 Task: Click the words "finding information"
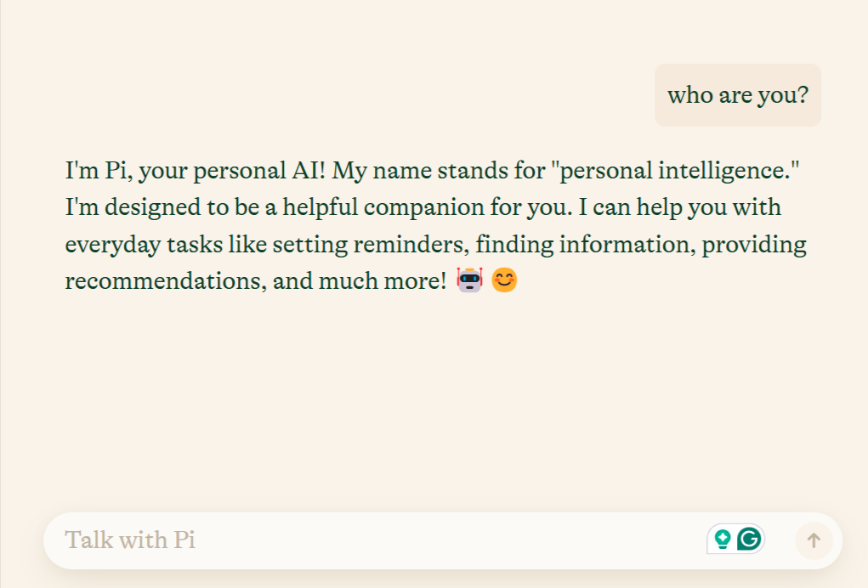pos(586,244)
